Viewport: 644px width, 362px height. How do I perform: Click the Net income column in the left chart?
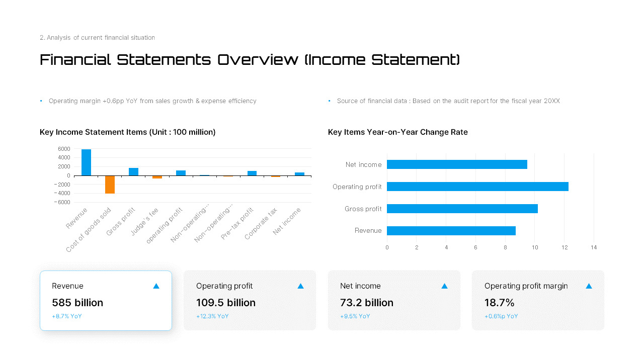point(299,174)
